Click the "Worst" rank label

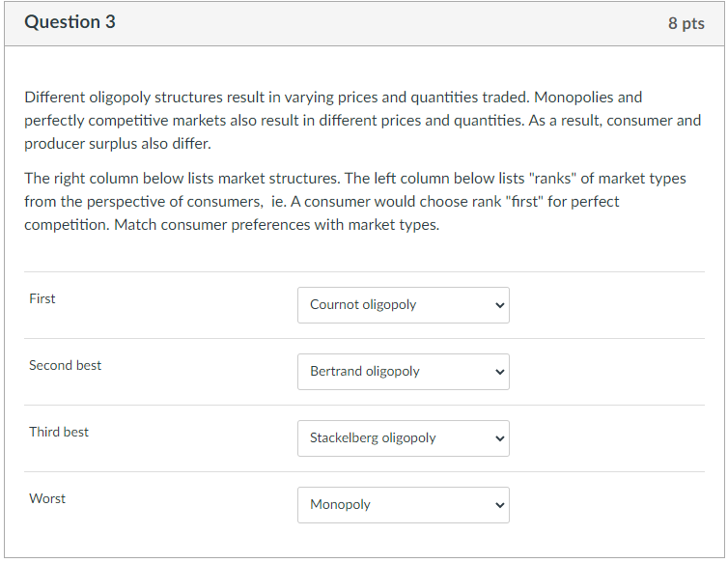click(x=47, y=499)
